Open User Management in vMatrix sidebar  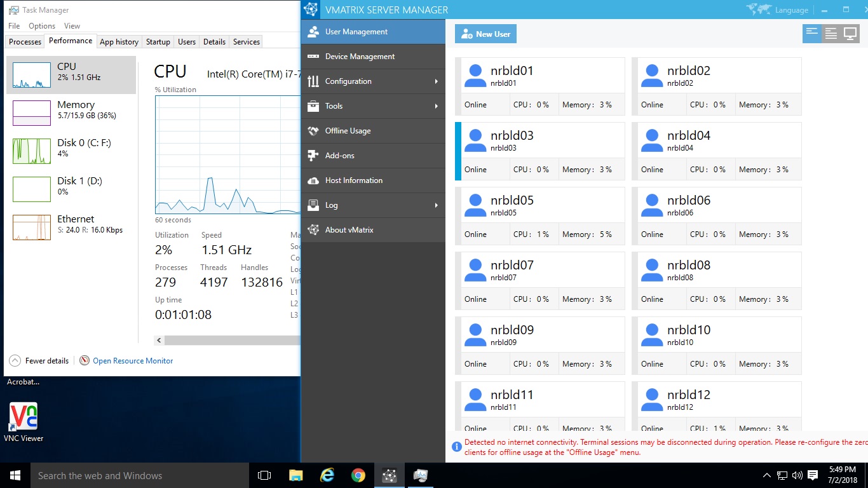[x=373, y=32]
